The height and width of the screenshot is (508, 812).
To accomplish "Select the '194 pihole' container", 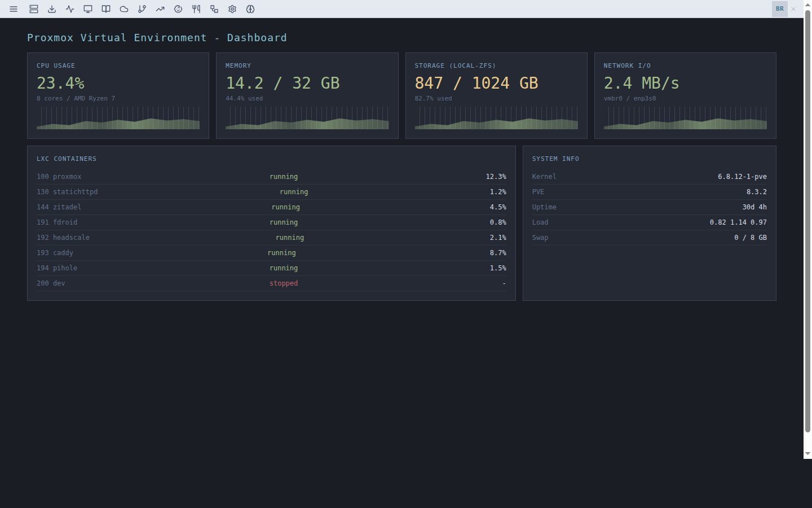I will coord(271,268).
